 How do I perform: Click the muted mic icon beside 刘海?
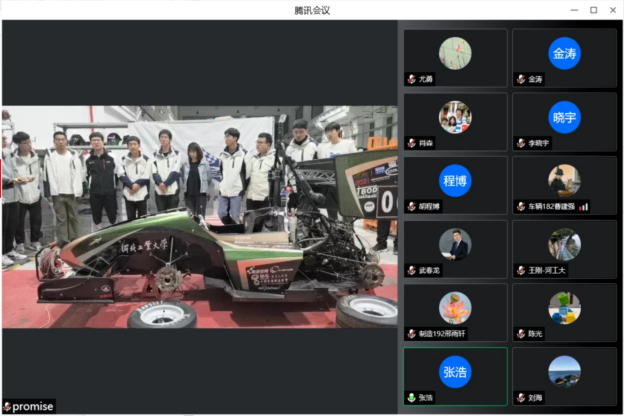[x=520, y=398]
